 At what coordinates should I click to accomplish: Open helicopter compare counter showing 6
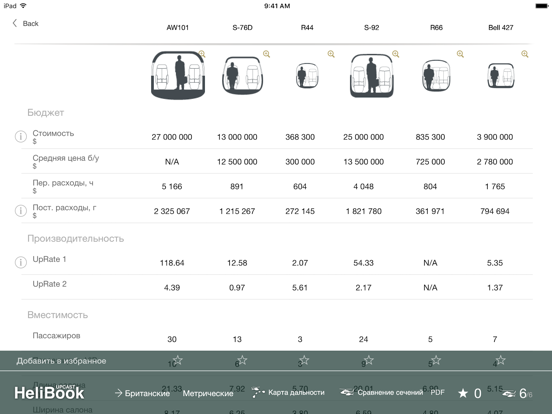click(x=518, y=393)
